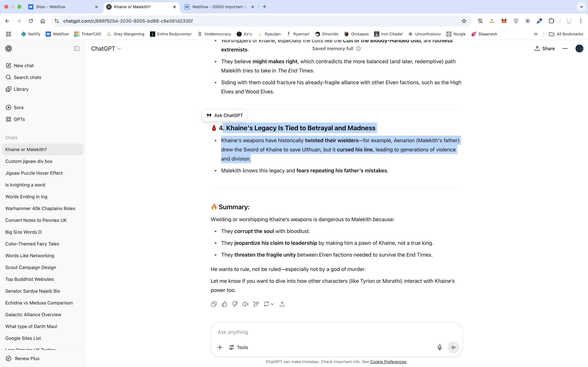Click the Saved memory full info icon

358,48
